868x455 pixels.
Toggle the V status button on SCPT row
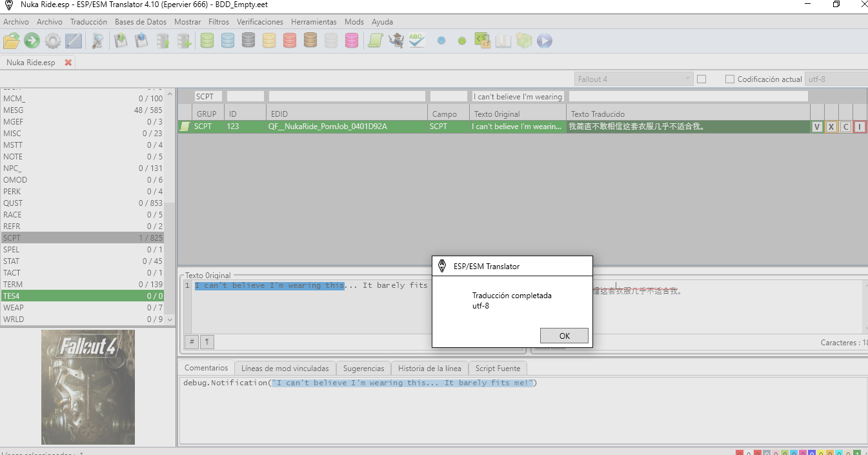point(817,127)
